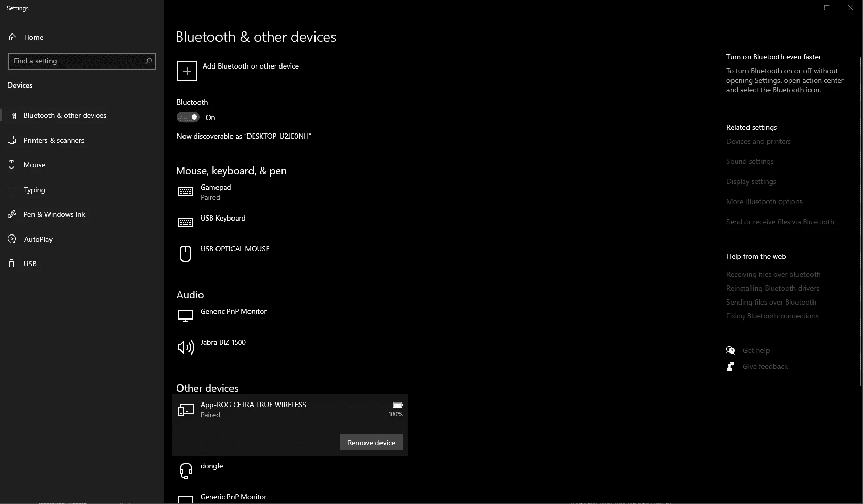The height and width of the screenshot is (504, 863).
Task: Click the battery icon showing 100%
Action: [397, 405]
